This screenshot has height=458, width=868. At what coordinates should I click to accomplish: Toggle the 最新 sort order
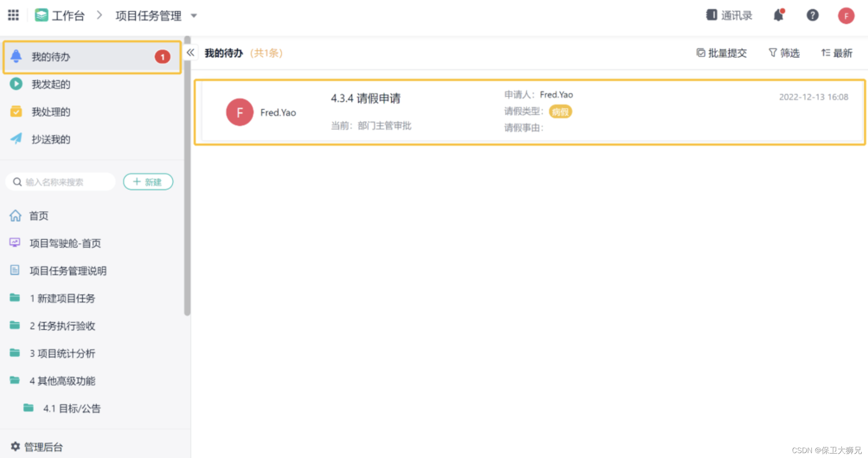[x=836, y=53]
